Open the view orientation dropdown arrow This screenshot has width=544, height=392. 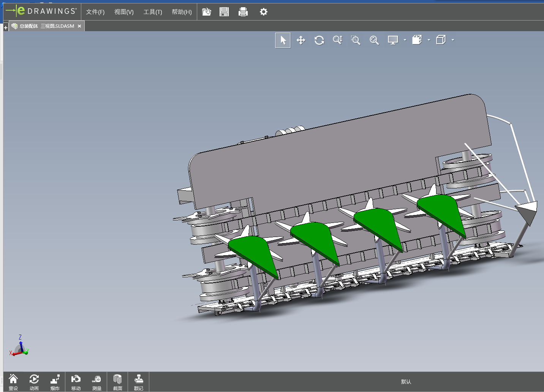(429, 40)
